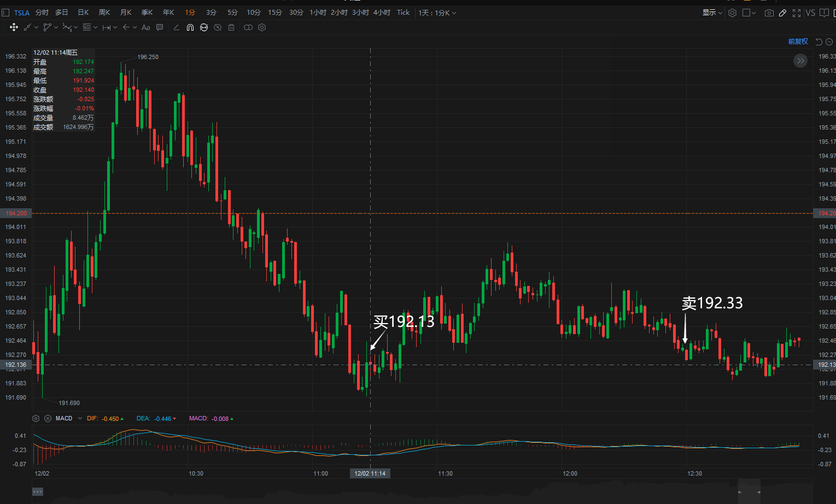Pick the trend line drawing tool
The image size is (836, 504).
[27, 27]
